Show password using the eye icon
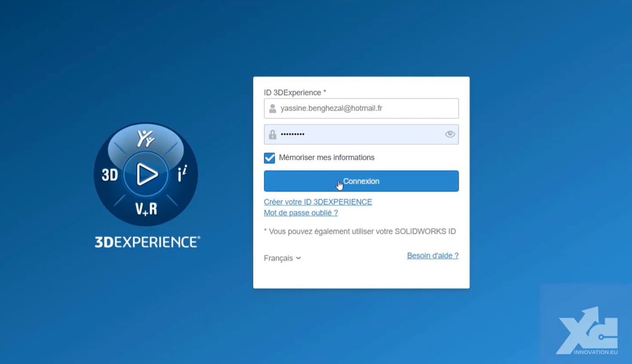632x364 pixels. click(450, 134)
